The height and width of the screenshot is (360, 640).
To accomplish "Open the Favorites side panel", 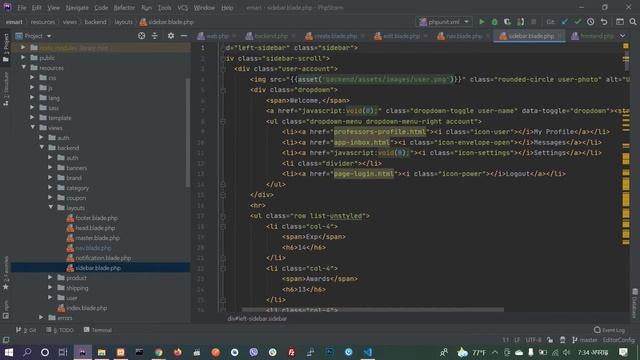I will pos(6,273).
